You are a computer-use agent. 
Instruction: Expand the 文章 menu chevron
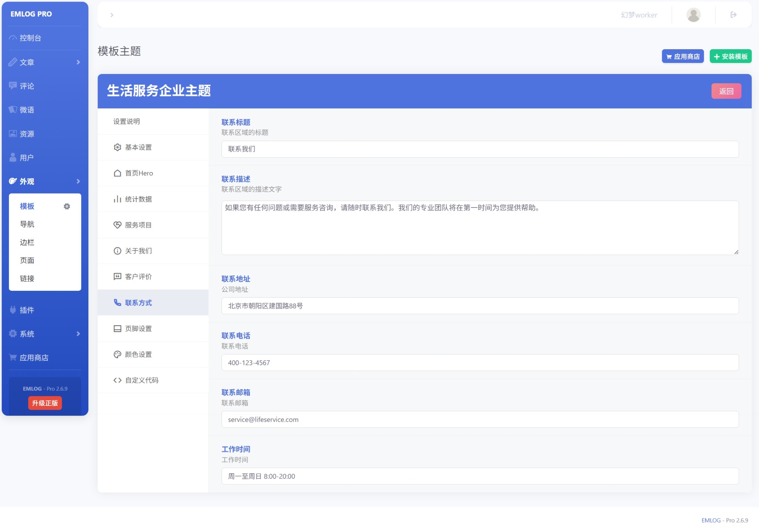pos(78,62)
